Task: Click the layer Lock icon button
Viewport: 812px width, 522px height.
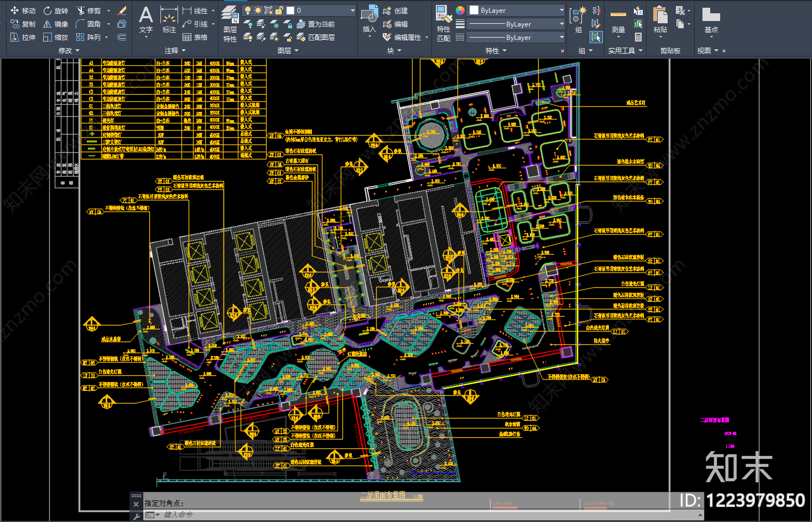Action: tap(288, 24)
